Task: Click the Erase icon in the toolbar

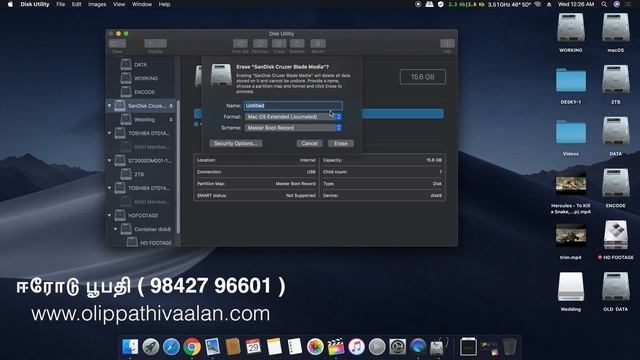Action: 279,43
